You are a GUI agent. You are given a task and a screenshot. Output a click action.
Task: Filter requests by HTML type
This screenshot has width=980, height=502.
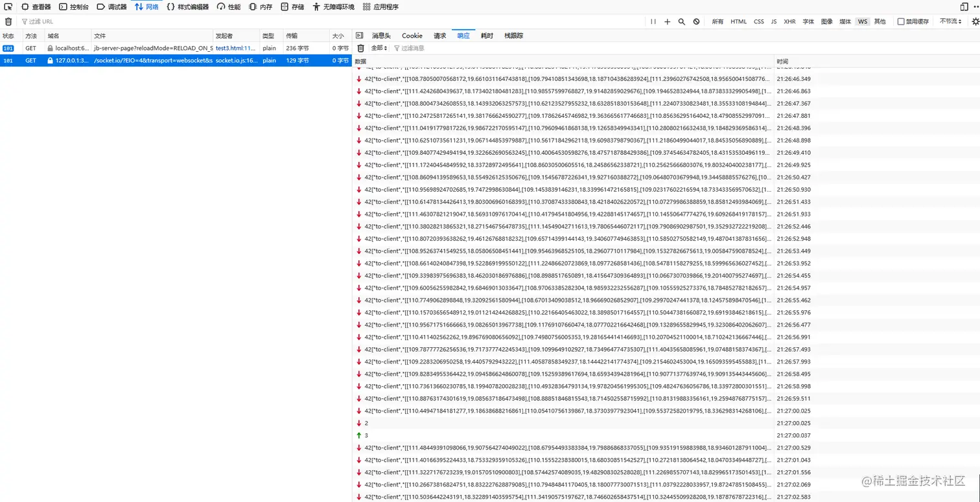739,21
